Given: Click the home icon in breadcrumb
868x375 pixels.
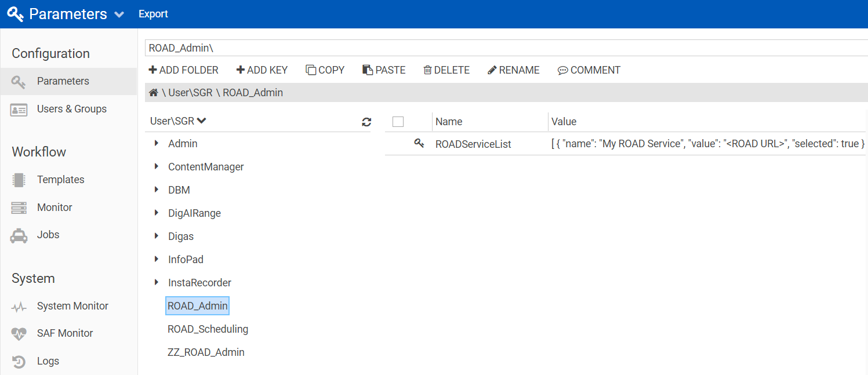Looking at the screenshot, I should [x=154, y=93].
